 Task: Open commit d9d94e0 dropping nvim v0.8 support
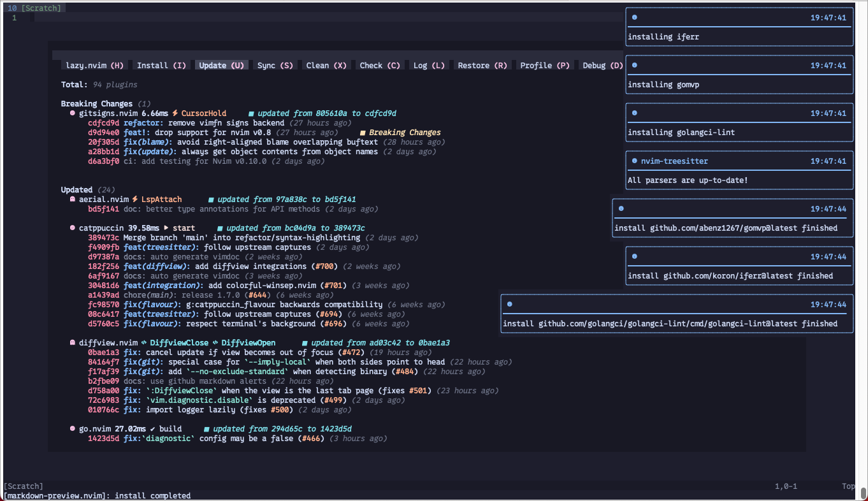[103, 133]
